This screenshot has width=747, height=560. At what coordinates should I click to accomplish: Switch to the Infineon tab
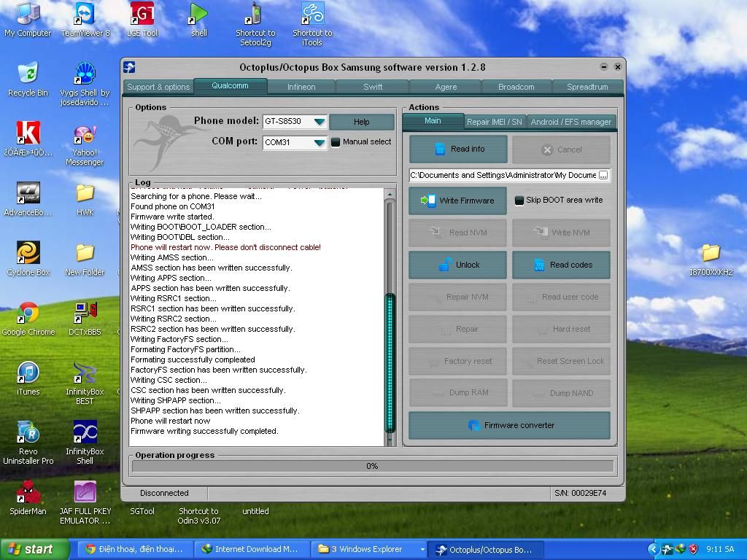301,87
